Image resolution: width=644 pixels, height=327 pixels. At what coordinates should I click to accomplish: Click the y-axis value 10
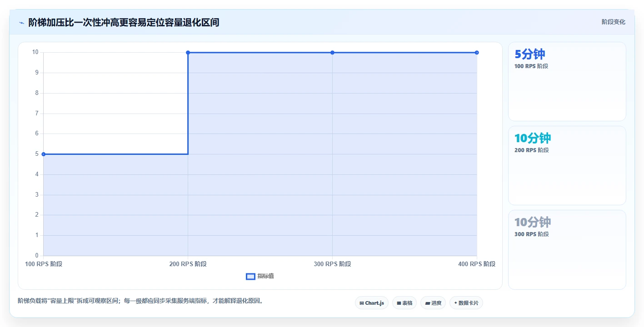click(35, 52)
